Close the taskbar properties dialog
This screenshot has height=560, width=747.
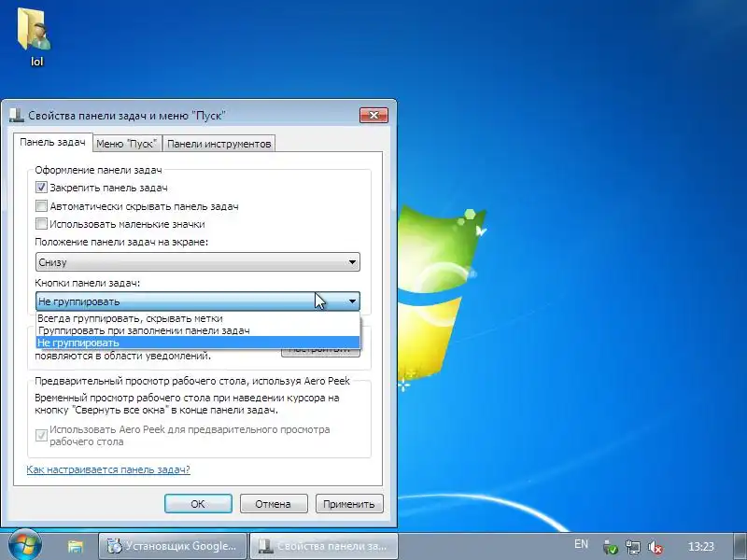click(x=373, y=115)
